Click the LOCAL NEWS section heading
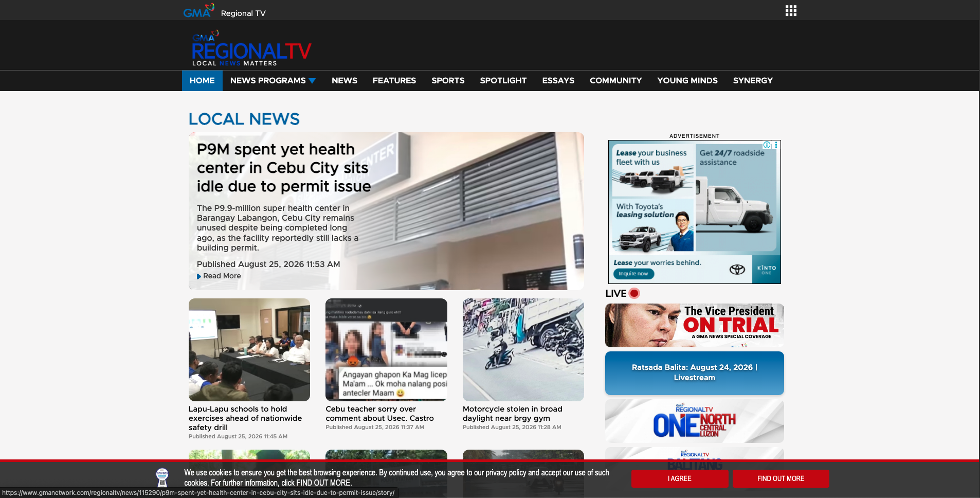 (244, 119)
